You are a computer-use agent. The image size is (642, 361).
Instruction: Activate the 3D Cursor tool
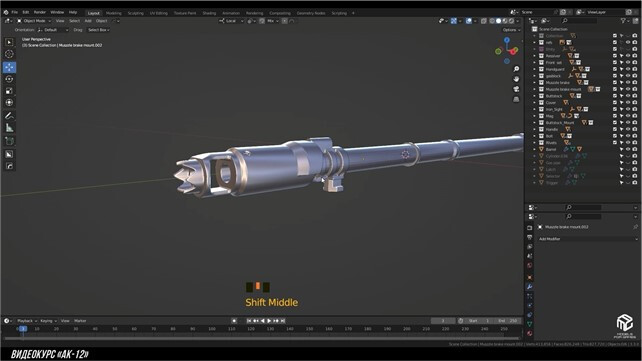[x=9, y=54]
